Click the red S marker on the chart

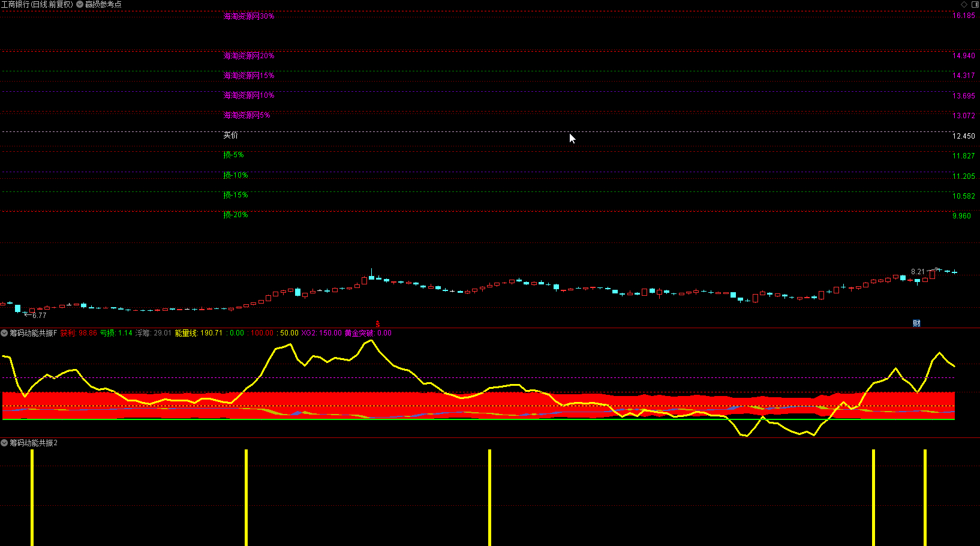[378, 324]
